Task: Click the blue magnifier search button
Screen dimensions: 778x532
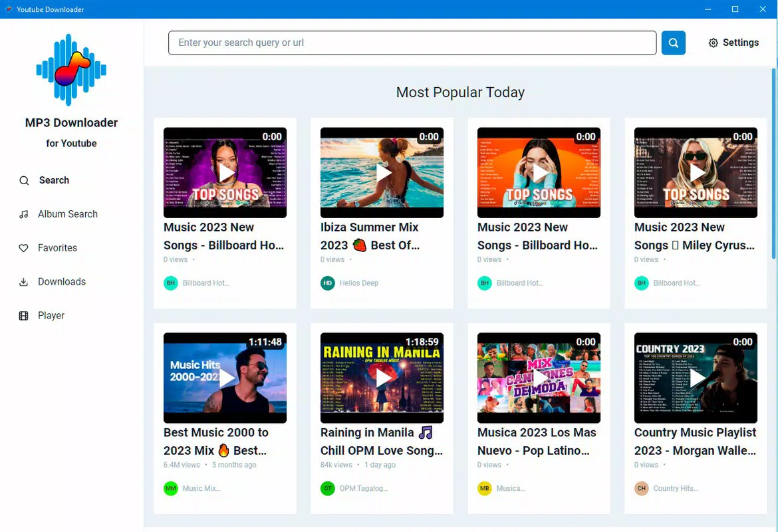Action: point(674,43)
